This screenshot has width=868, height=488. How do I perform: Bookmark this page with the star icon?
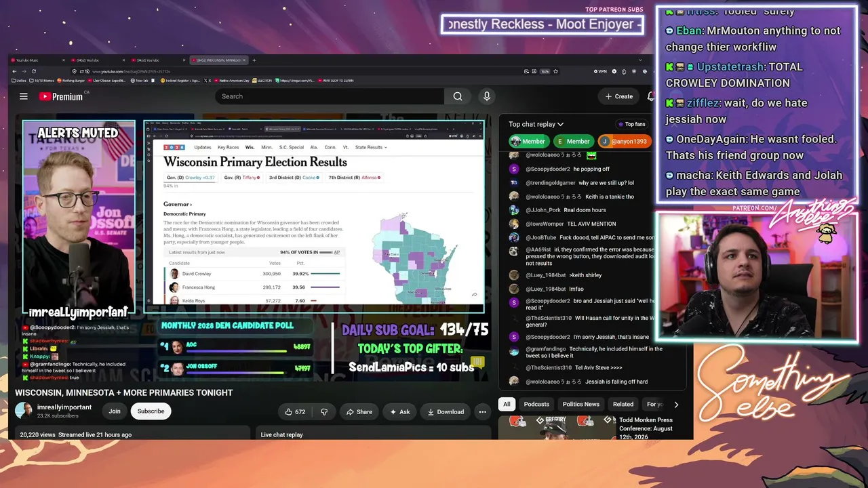point(556,71)
